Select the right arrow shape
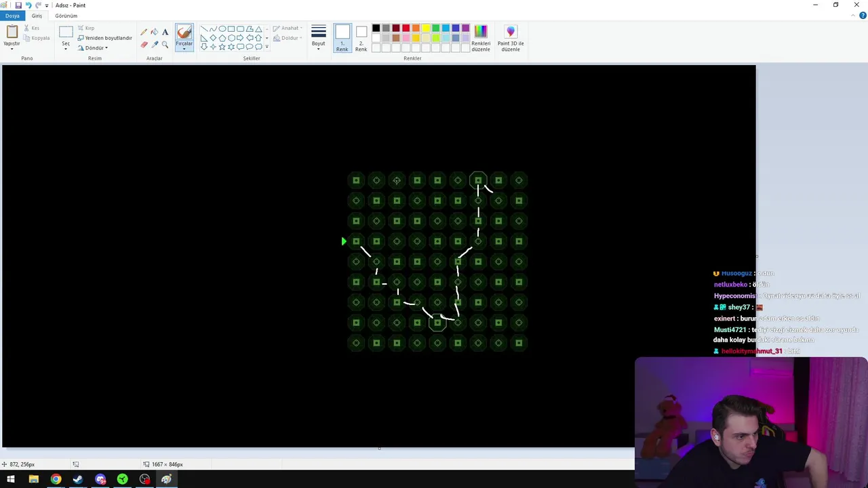Viewport: 868px width, 488px height. (x=240, y=38)
